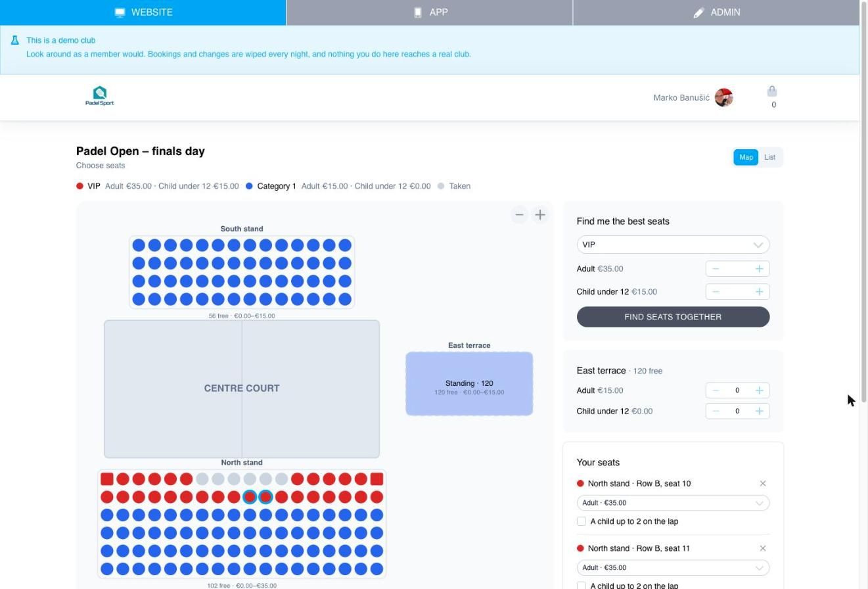
Task: Select the right square VIP seat in North stand
Action: (x=377, y=479)
